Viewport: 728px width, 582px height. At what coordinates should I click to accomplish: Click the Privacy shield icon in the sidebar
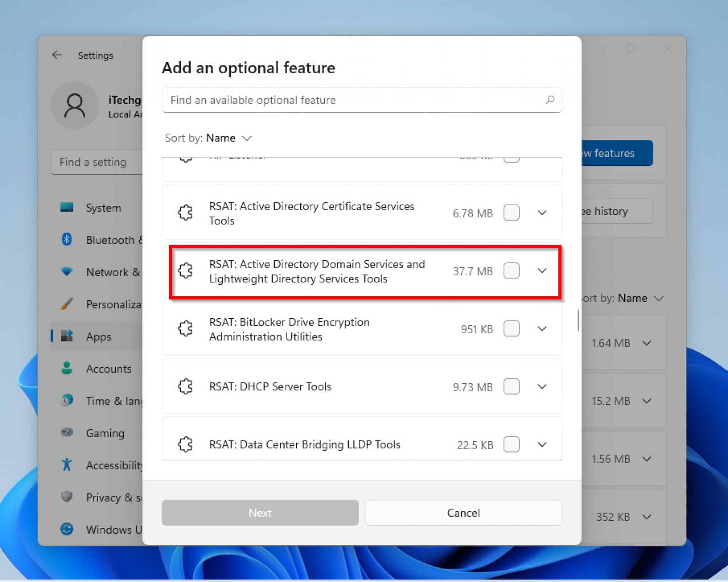[67, 497]
